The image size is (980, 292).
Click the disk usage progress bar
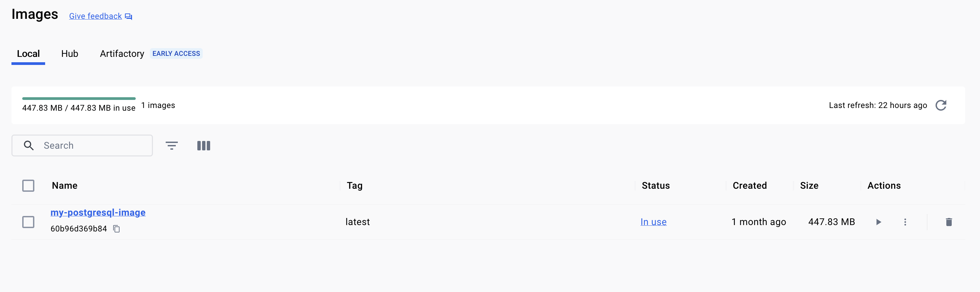79,99
